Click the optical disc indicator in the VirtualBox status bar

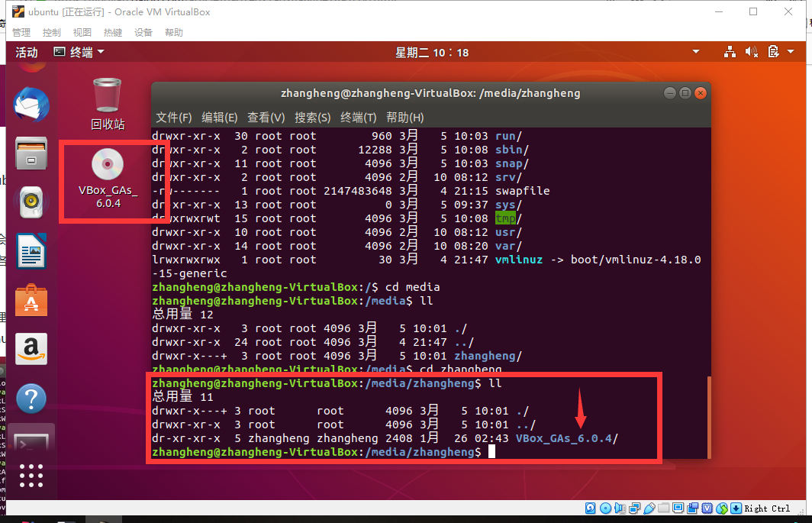pyautogui.click(x=605, y=508)
